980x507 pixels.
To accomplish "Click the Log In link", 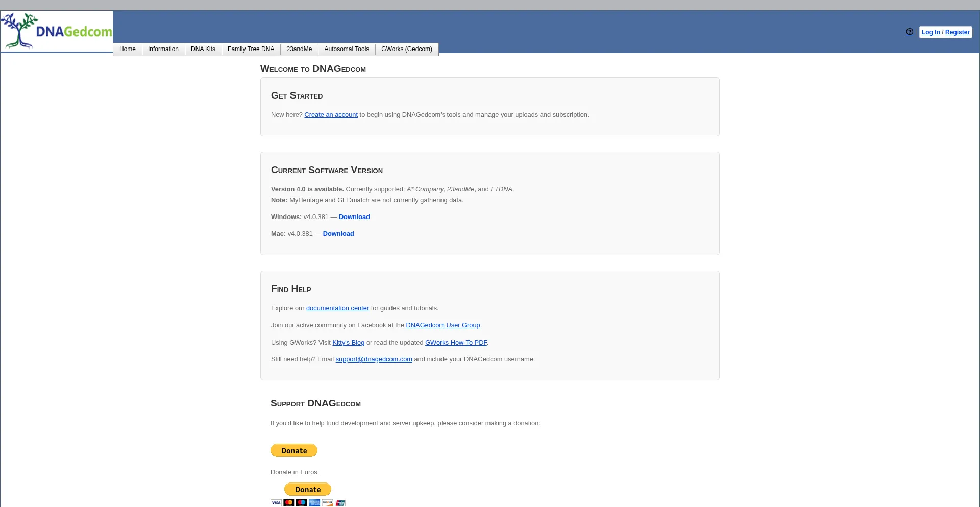I will click(x=930, y=32).
